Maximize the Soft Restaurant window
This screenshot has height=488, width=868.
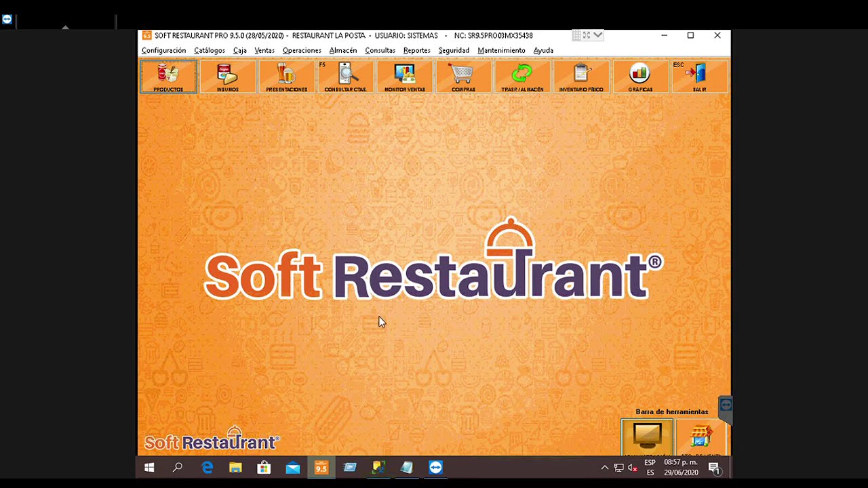click(x=690, y=35)
